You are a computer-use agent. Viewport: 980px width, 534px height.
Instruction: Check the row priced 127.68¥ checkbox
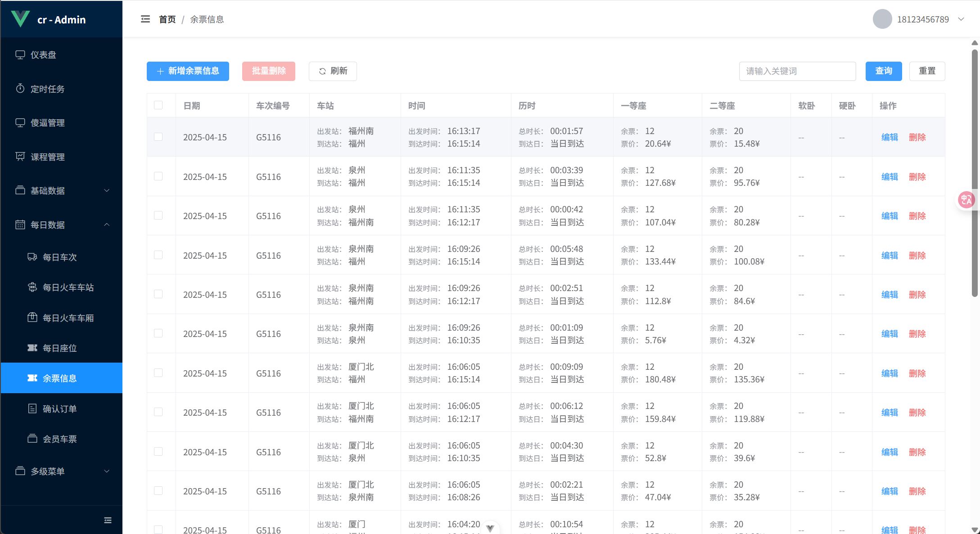point(158,176)
